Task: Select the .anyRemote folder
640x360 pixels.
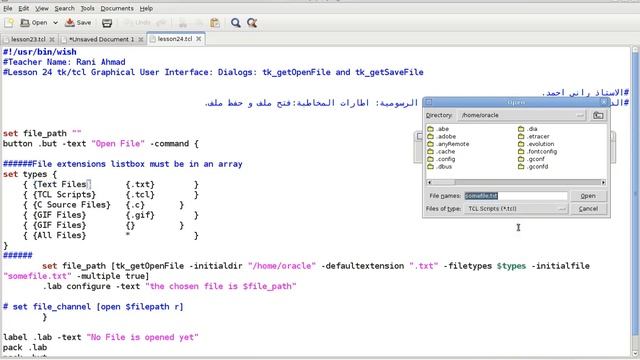Action: click(x=448, y=144)
